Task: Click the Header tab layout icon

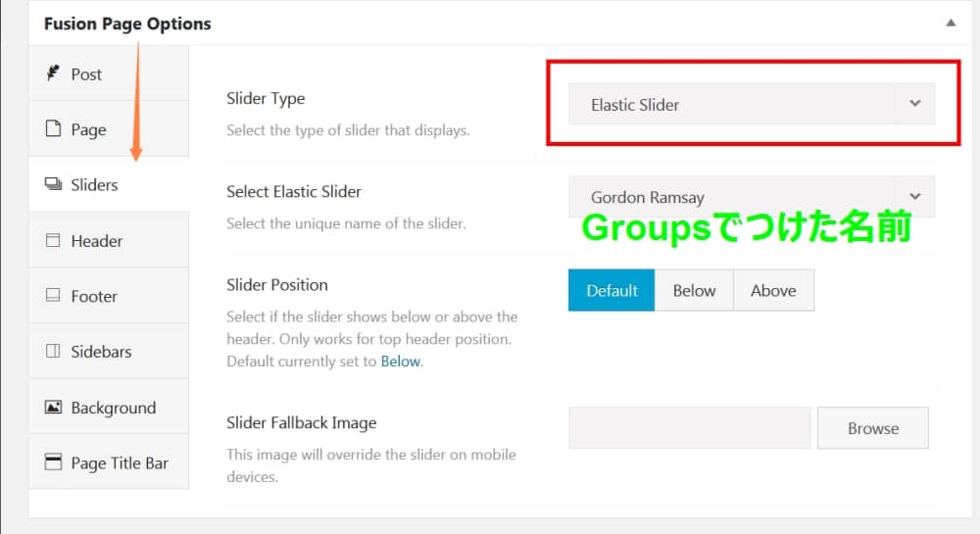Action: pyautogui.click(x=53, y=240)
